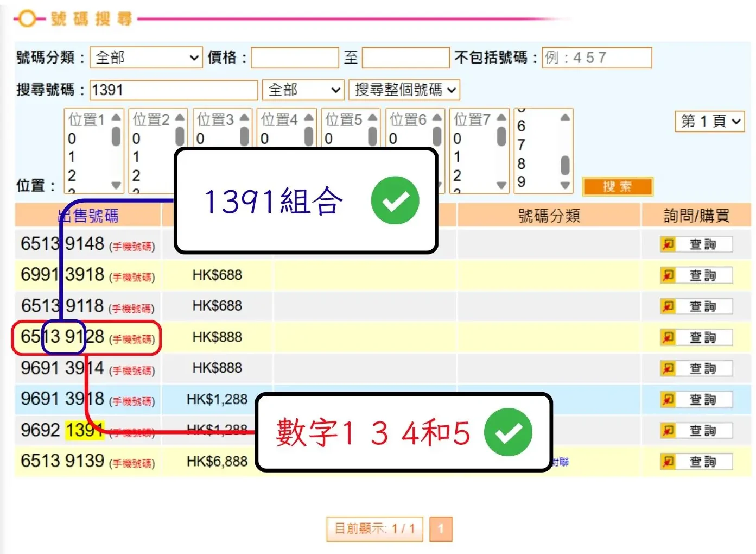Select digit 9 in the last position list
This screenshot has height=554, width=756.
coord(521,182)
